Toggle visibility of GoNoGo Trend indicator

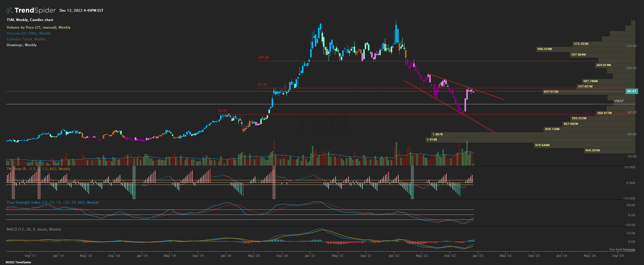point(26,39)
